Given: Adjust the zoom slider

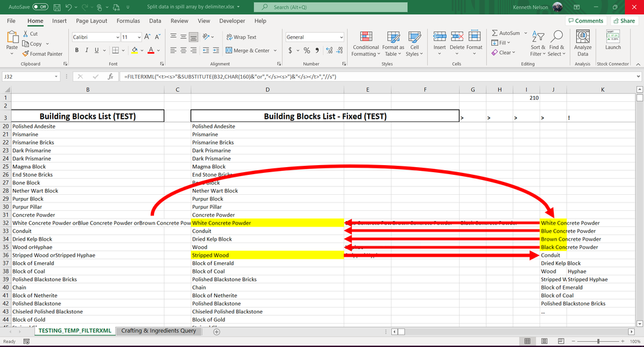Looking at the screenshot, I should tap(598, 341).
